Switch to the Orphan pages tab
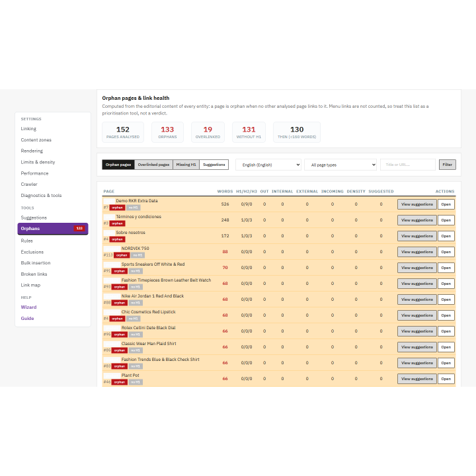This screenshot has height=476, width=476. point(118,165)
